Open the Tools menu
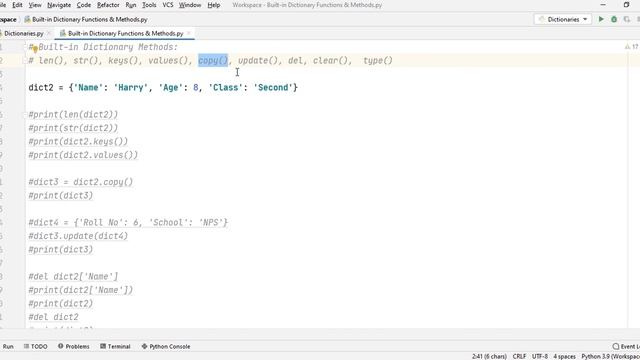Viewport: 640px width, 360px height. point(149,5)
